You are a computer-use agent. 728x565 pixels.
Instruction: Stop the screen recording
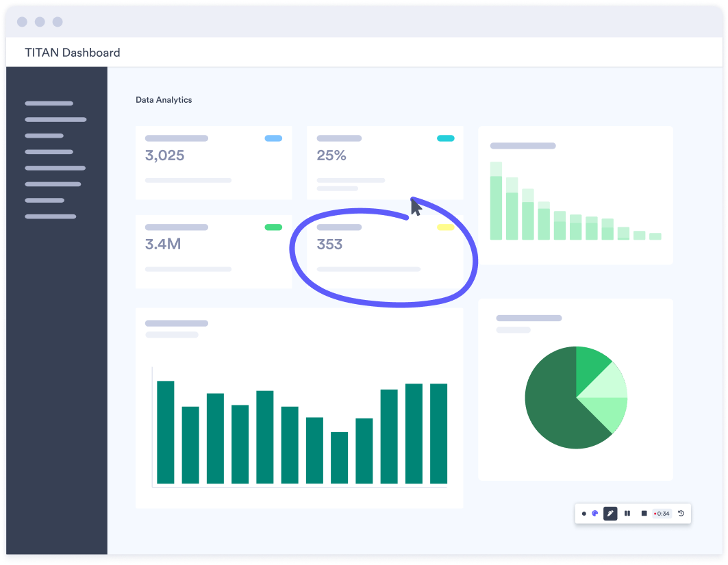pyautogui.click(x=644, y=513)
